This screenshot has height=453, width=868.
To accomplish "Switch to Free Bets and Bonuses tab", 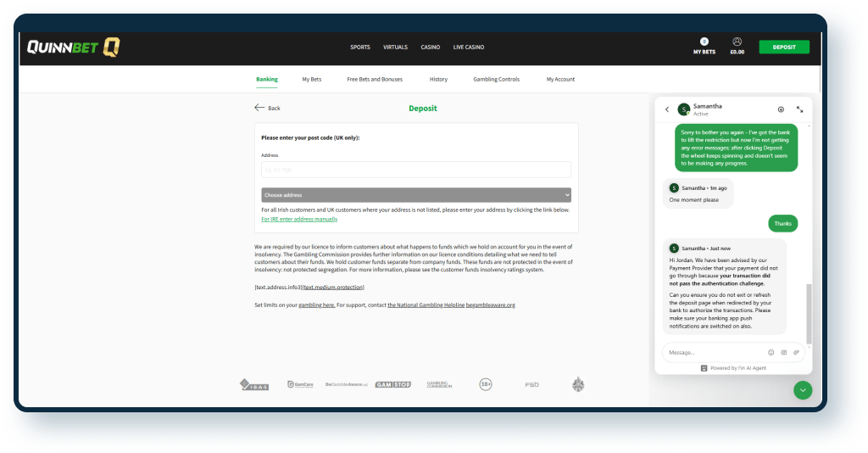I will point(375,79).
